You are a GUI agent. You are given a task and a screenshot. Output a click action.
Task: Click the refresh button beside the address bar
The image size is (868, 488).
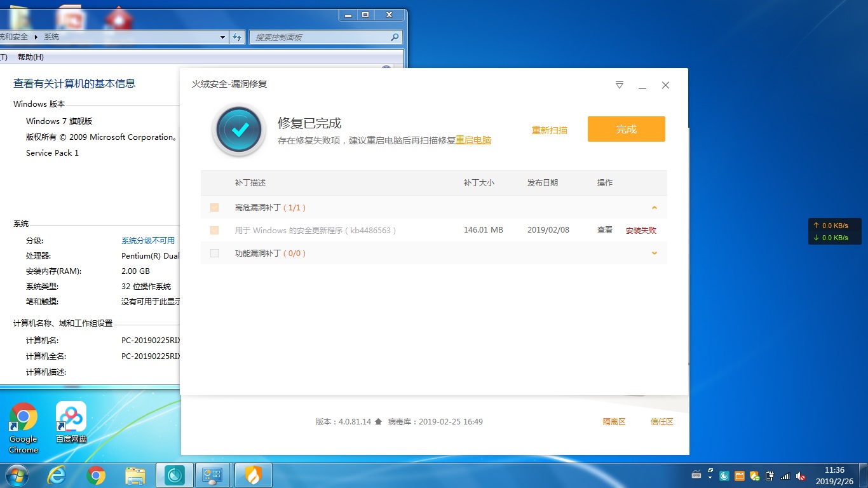coord(237,37)
